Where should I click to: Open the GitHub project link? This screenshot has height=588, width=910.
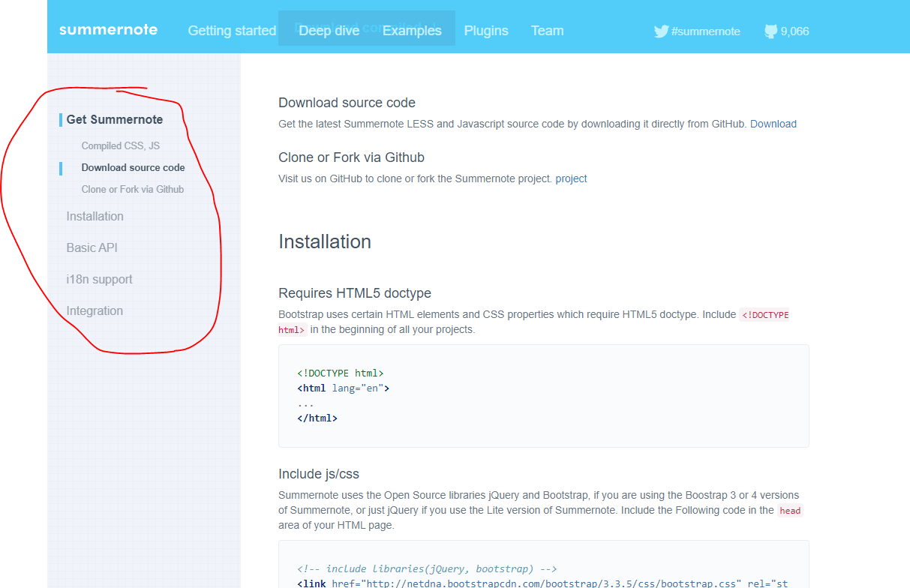[572, 178]
